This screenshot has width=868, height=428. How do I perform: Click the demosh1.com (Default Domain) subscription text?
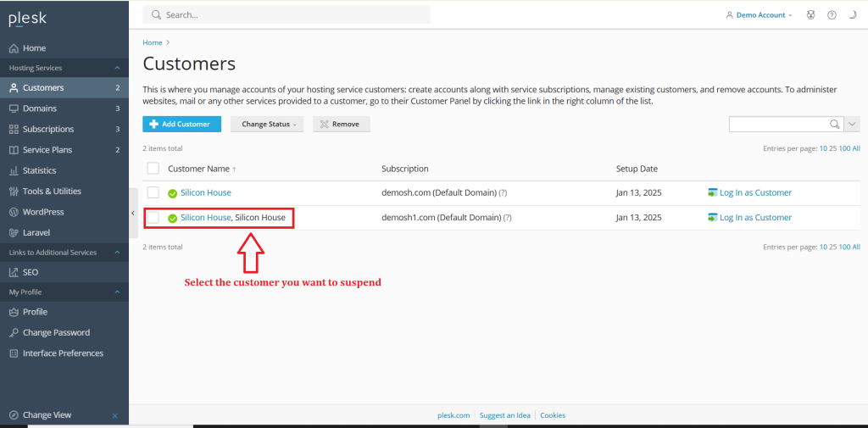coord(441,218)
